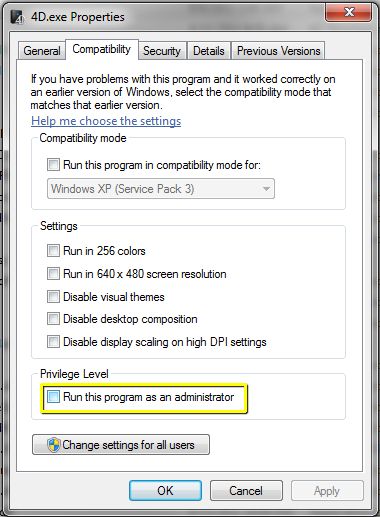Click the UAC shield icon on Change settings
The width and height of the screenshot is (380, 517).
point(53,445)
